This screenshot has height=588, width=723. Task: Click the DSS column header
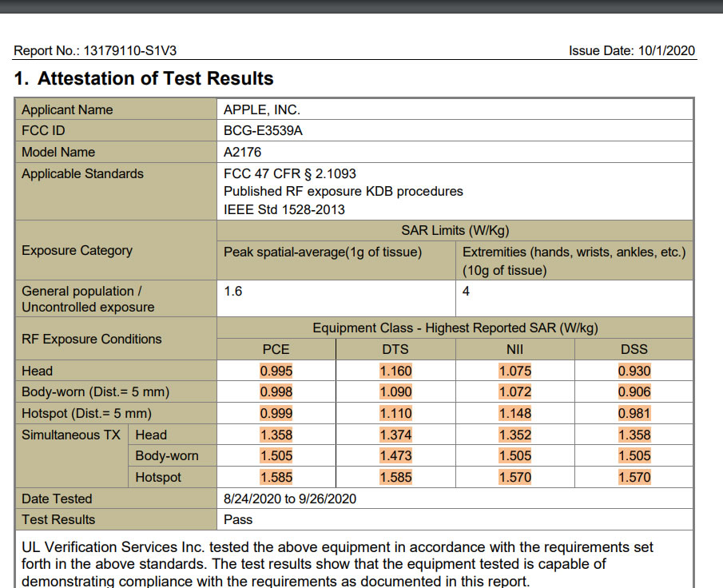pyautogui.click(x=634, y=349)
